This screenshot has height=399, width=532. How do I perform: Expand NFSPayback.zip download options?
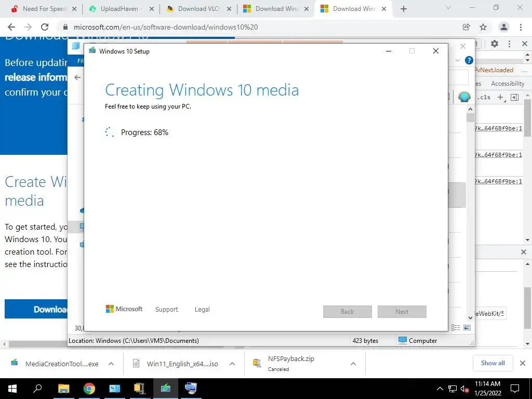(353, 364)
